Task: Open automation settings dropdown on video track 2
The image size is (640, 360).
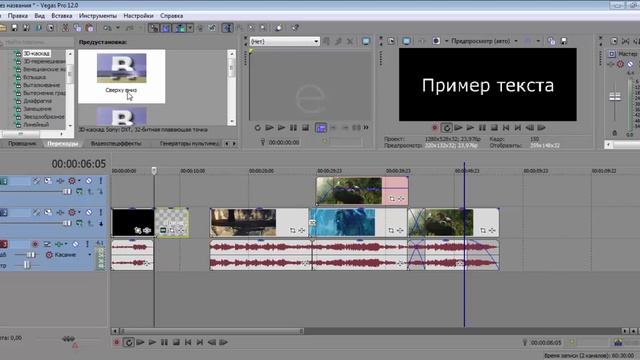Action: 79,212
